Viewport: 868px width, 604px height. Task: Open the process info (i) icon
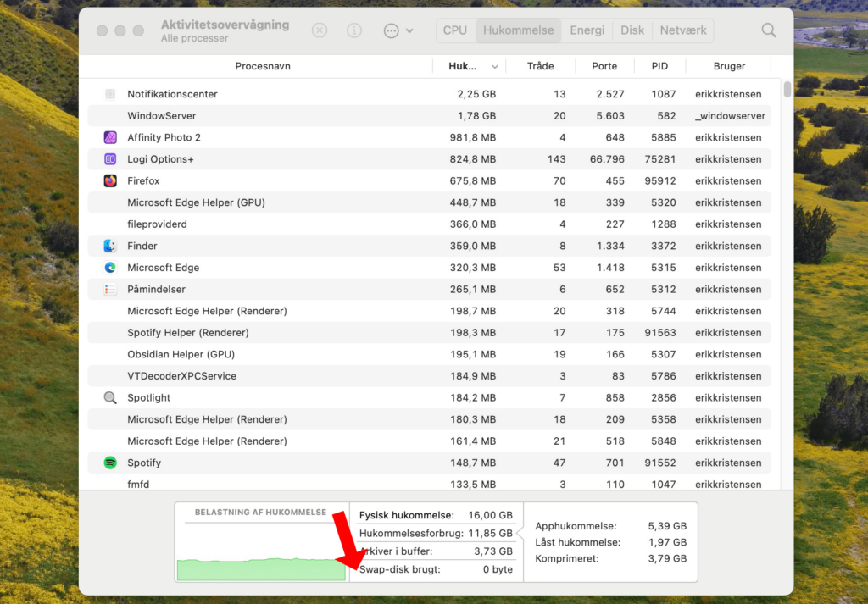tap(354, 30)
